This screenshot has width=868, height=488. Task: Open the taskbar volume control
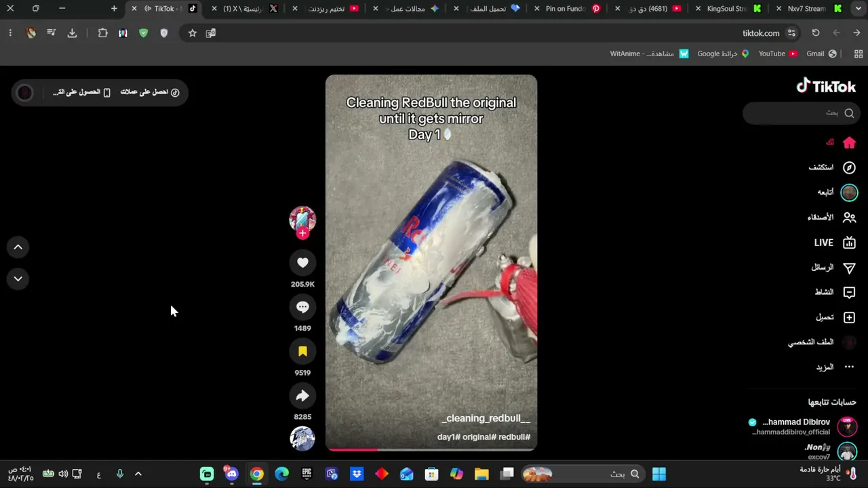tap(63, 474)
